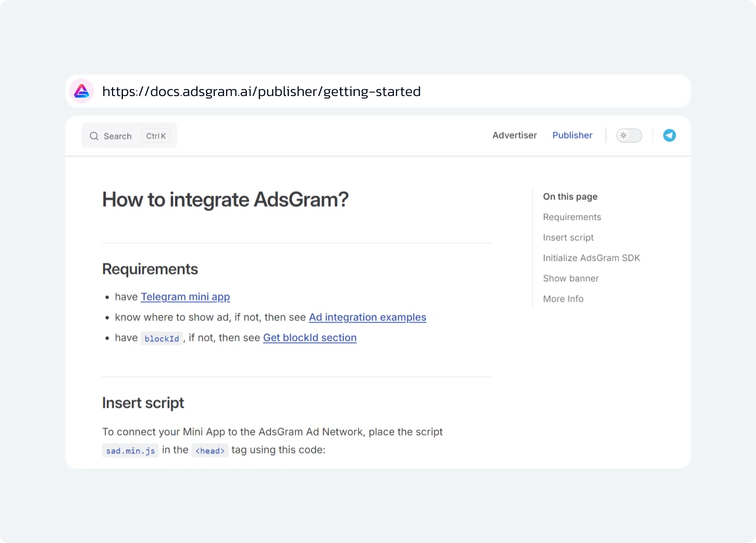Screen dimensions: 756x543
Task: Open the Advertiser section
Action: pos(514,135)
